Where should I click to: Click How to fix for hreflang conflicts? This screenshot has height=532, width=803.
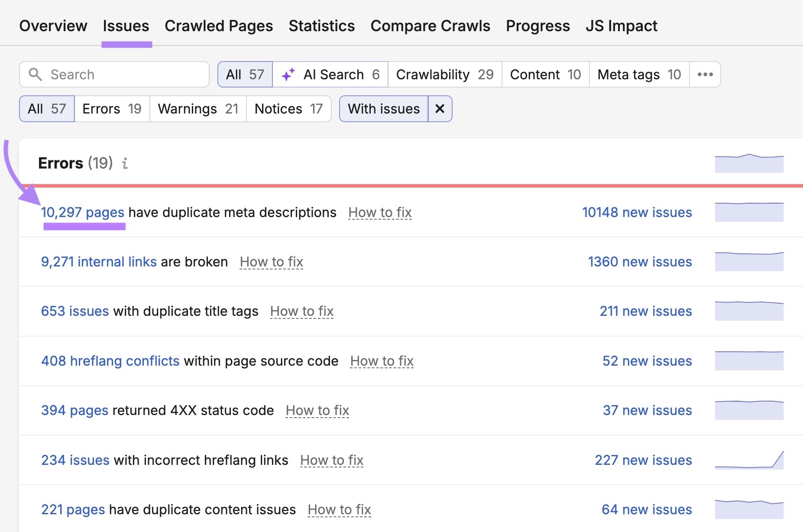coord(382,361)
